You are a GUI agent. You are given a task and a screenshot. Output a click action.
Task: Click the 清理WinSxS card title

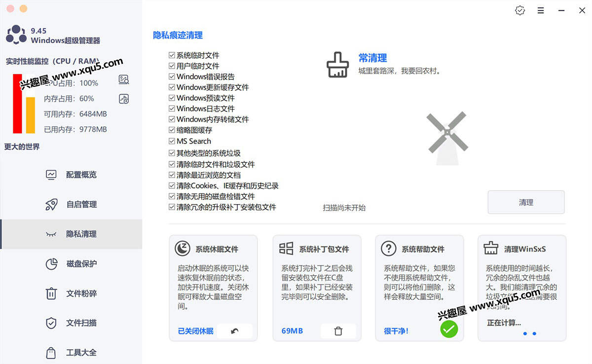pyautogui.click(x=525, y=249)
